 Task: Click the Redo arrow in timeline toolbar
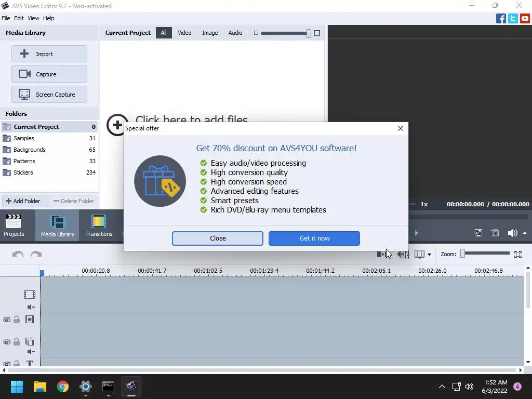point(36,255)
